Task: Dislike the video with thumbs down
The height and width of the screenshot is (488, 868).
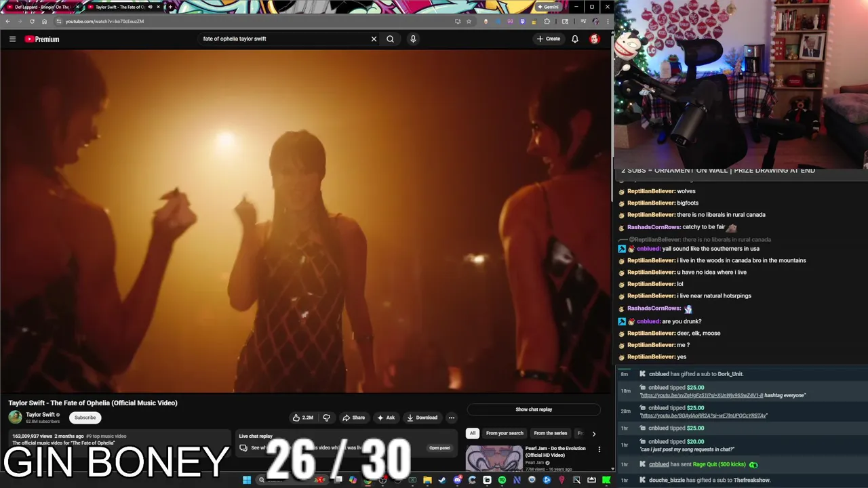Action: coord(326,418)
